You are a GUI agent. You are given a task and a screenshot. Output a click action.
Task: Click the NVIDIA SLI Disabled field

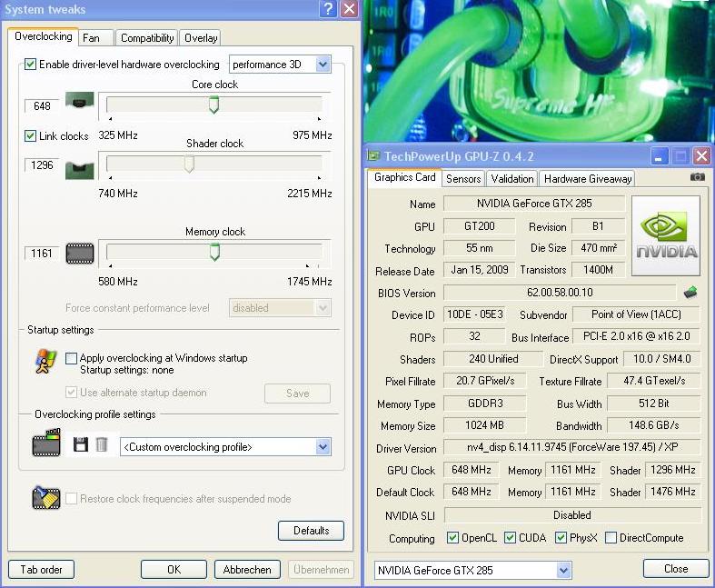tap(571, 515)
